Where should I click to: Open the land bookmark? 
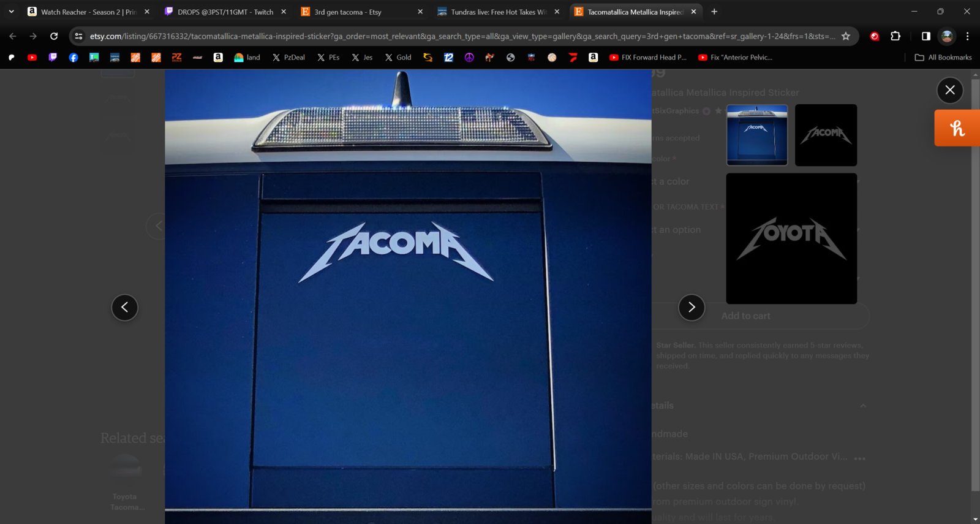(247, 58)
